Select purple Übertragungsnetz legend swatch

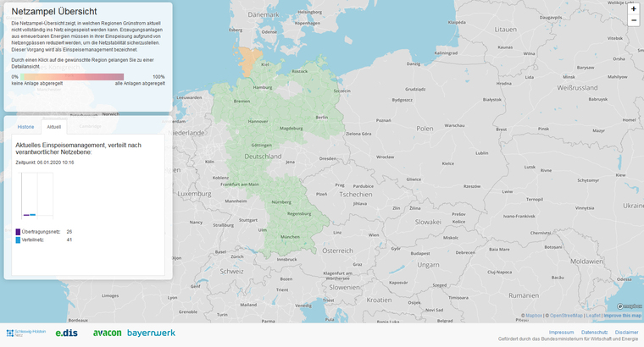[x=18, y=231]
